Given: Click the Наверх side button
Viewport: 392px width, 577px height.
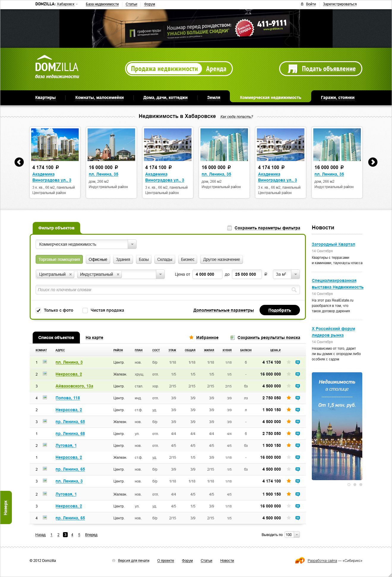Looking at the screenshot, I should 6,507.
